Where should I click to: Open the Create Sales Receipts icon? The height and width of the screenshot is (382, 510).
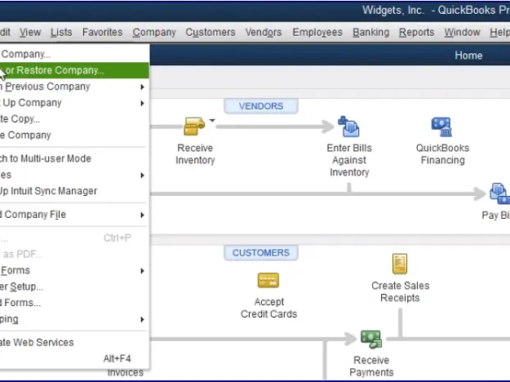pyautogui.click(x=400, y=264)
